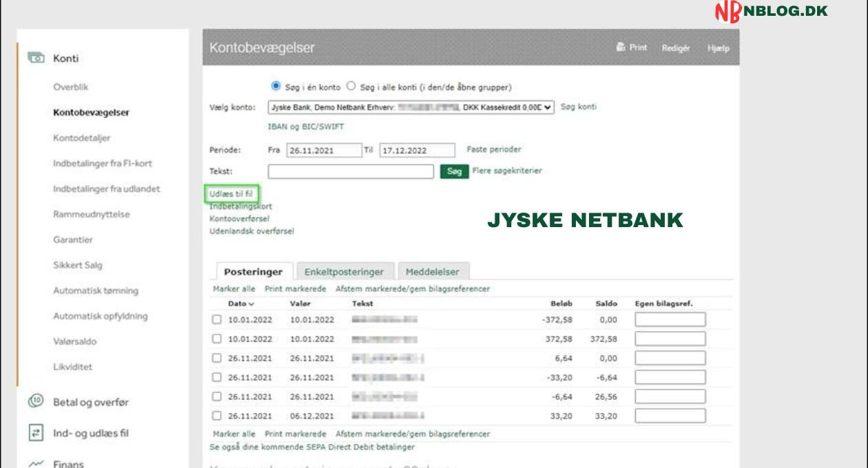Tick checkbox for the 6,64 amount row
Image resolution: width=868 pixels, height=468 pixels.
(217, 358)
